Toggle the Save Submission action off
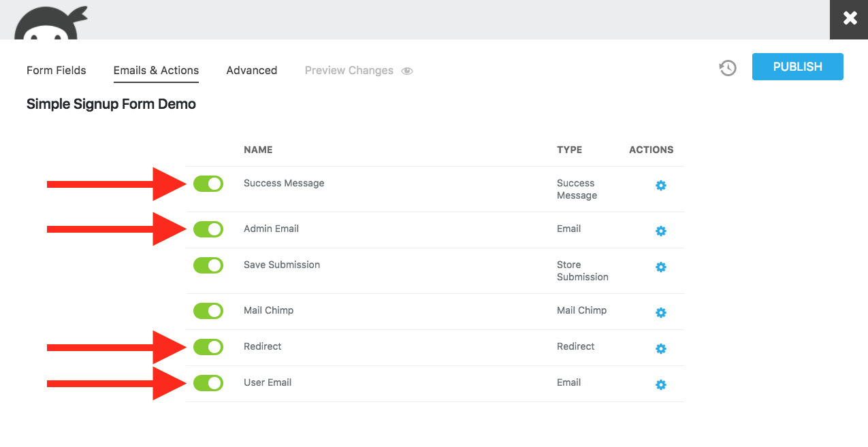 pos(208,265)
